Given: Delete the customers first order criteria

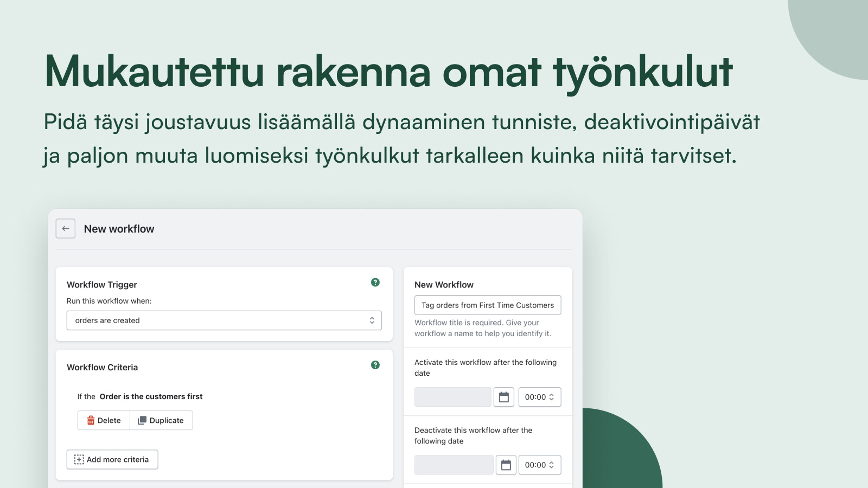Looking at the screenshot, I should coord(104,420).
